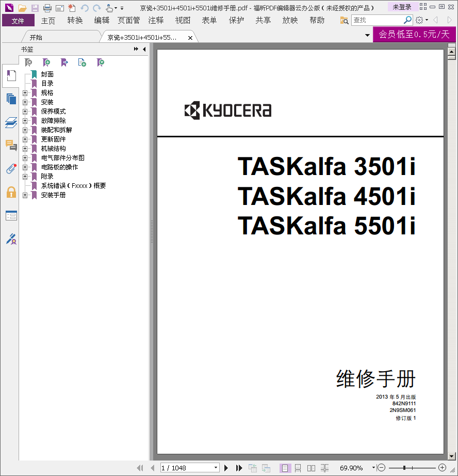Close the 京瓷 PDF document tab
The width and height of the screenshot is (458, 476).
coord(190,38)
